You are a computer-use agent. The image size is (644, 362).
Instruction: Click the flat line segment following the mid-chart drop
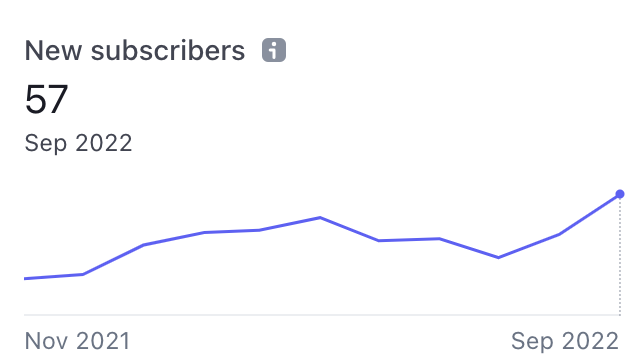[x=409, y=240]
